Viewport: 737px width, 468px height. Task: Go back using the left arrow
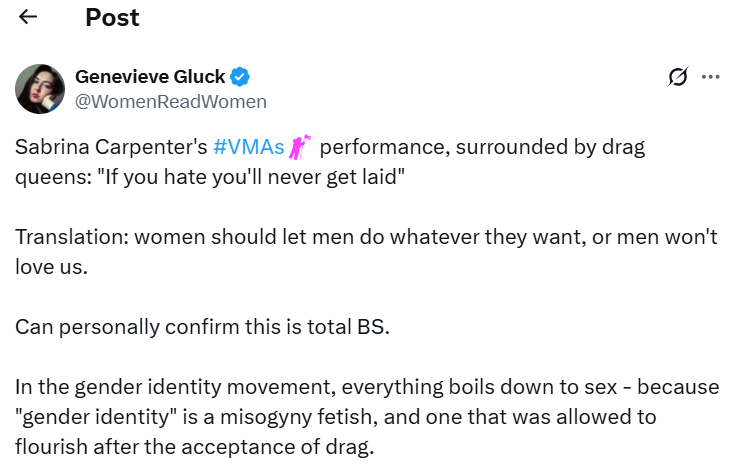coord(28,17)
